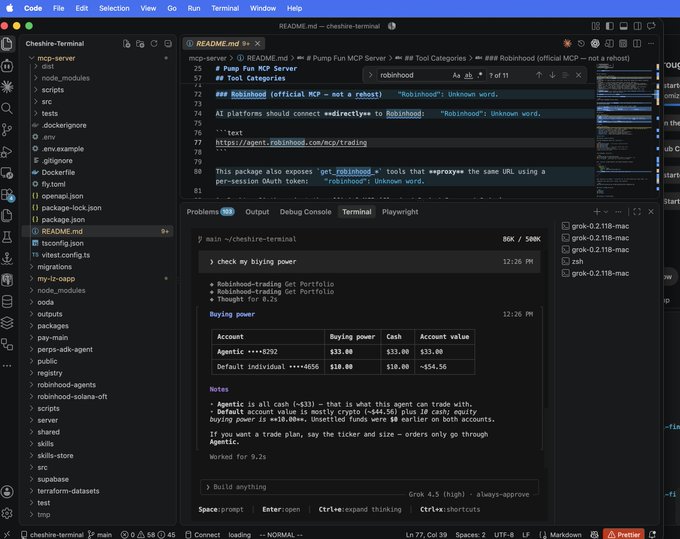Open the Selection menu
680x539 pixels.
pyautogui.click(x=114, y=8)
